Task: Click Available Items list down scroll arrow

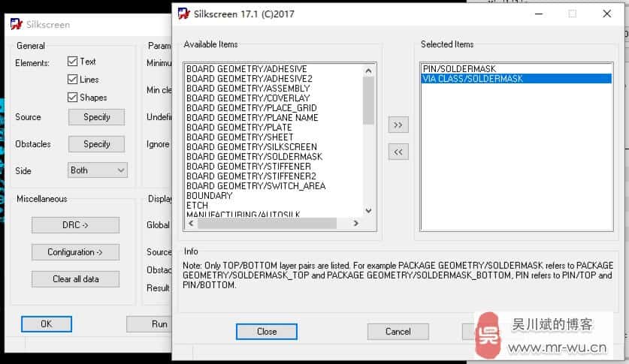Action: [x=368, y=211]
